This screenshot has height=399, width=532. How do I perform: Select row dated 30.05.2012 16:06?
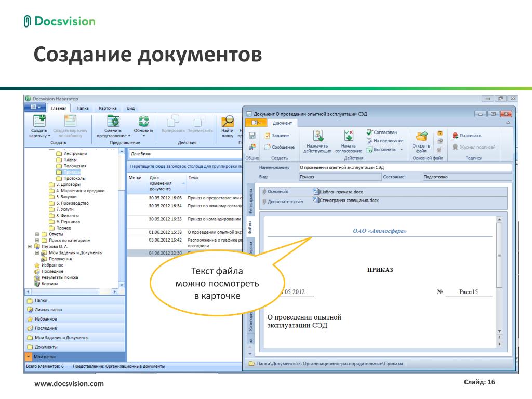tap(185, 198)
